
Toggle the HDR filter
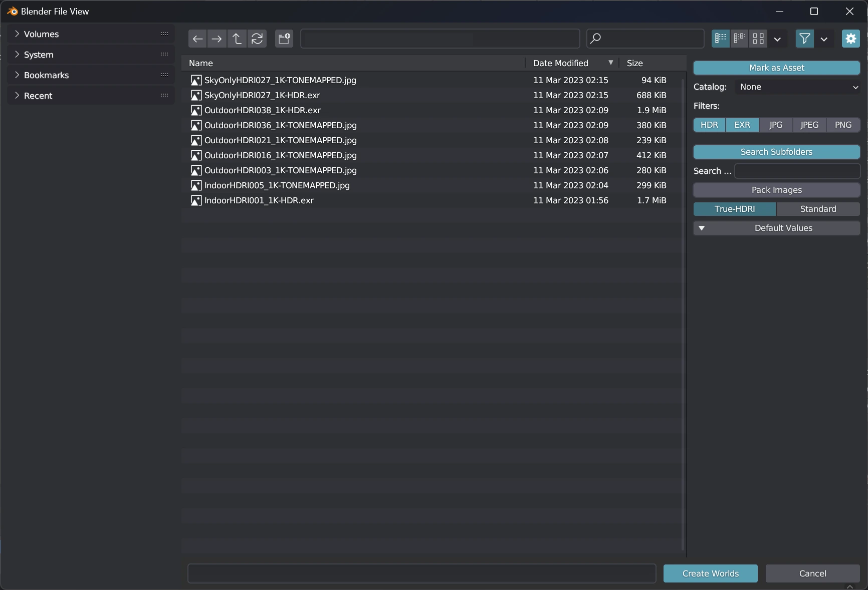tap(709, 125)
